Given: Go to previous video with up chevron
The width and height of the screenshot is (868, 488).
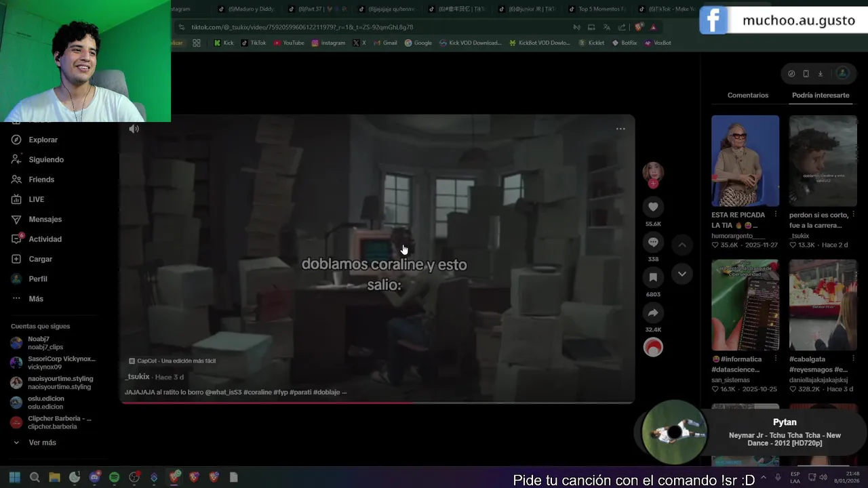Looking at the screenshot, I should click(x=682, y=245).
